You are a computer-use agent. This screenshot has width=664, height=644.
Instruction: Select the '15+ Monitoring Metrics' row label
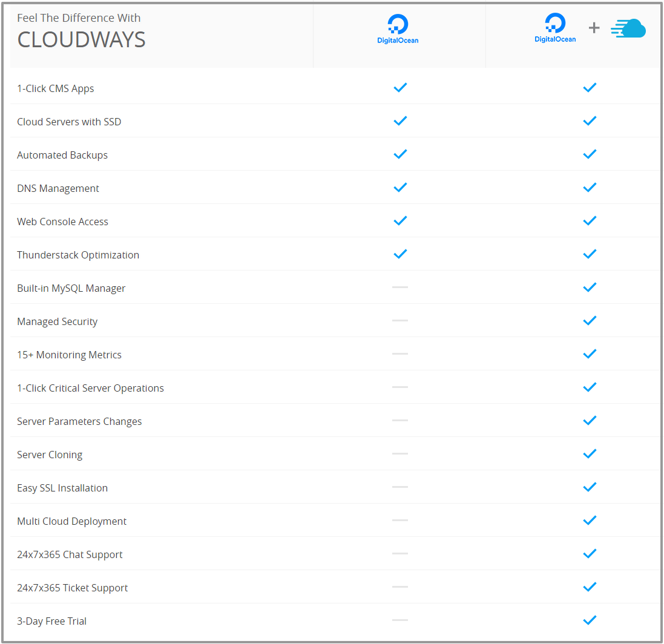[69, 355]
